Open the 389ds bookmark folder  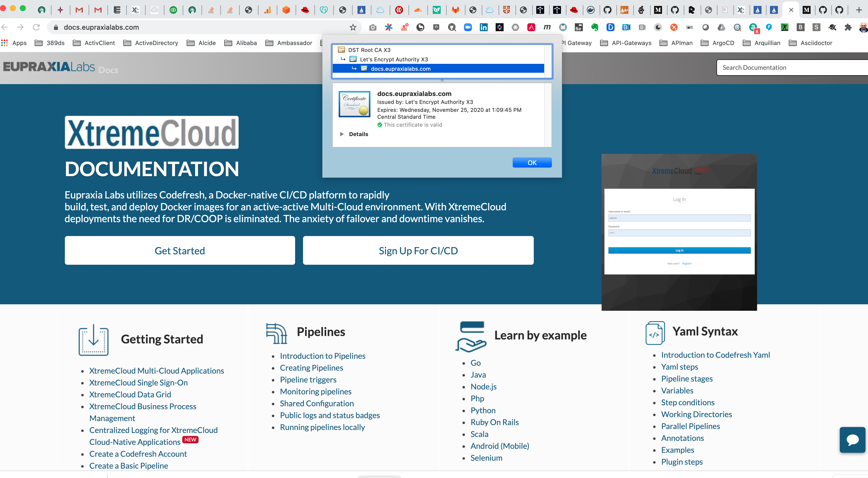50,43
